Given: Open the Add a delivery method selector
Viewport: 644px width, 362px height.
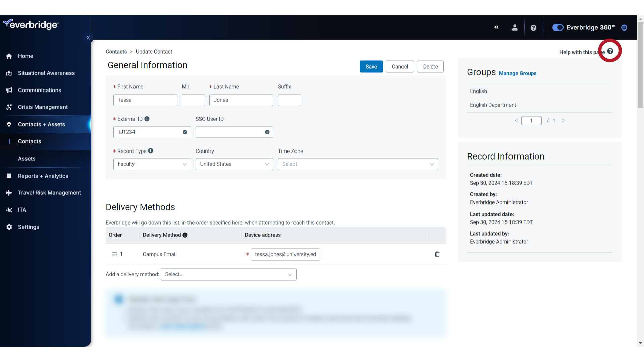Looking at the screenshot, I should pyautogui.click(x=228, y=274).
